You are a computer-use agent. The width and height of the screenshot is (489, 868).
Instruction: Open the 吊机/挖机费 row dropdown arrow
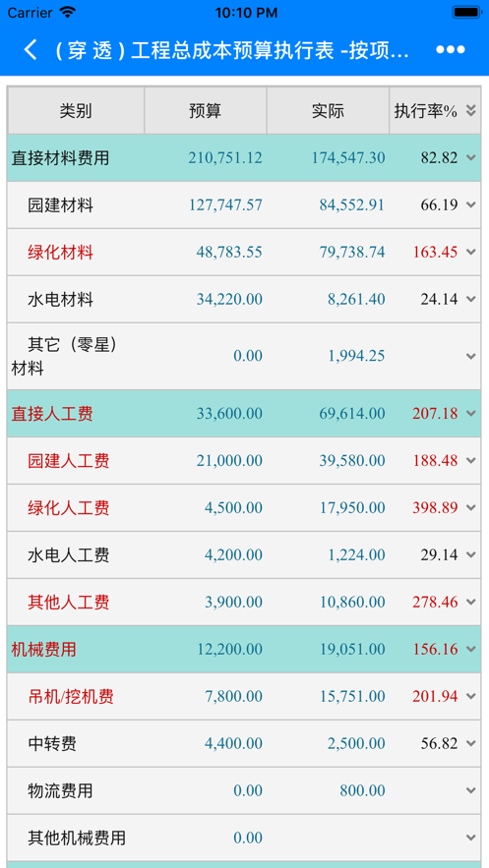pos(470,696)
